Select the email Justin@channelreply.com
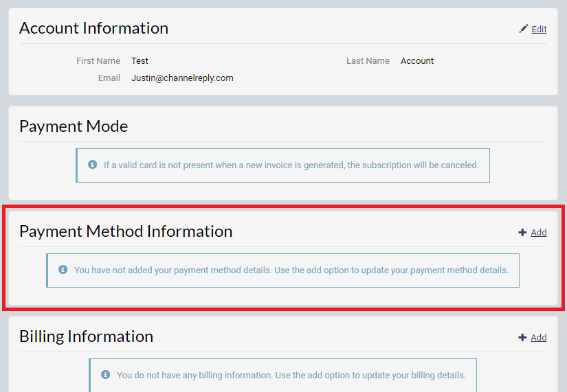The image size is (567, 392). (182, 78)
